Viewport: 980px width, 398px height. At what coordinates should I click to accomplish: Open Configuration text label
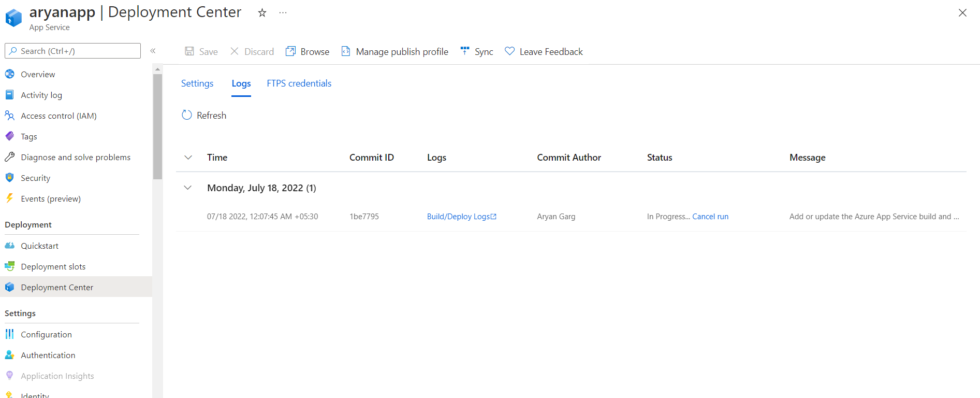pos(47,334)
